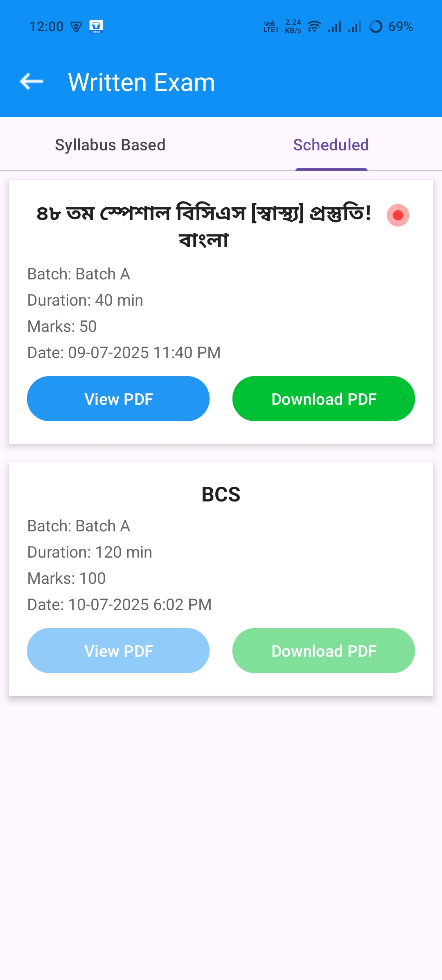This screenshot has height=980, width=442.
Task: Download PDF for the BCS exam
Action: [324, 651]
